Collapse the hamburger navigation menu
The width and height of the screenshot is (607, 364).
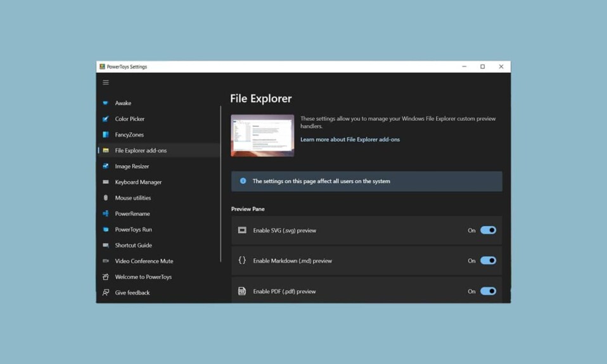106,82
